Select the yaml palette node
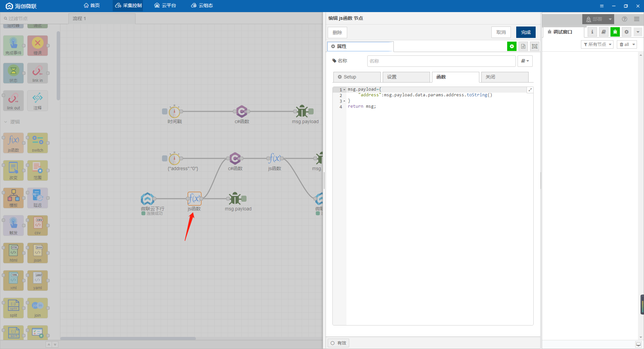644x349 pixels. 38,281
